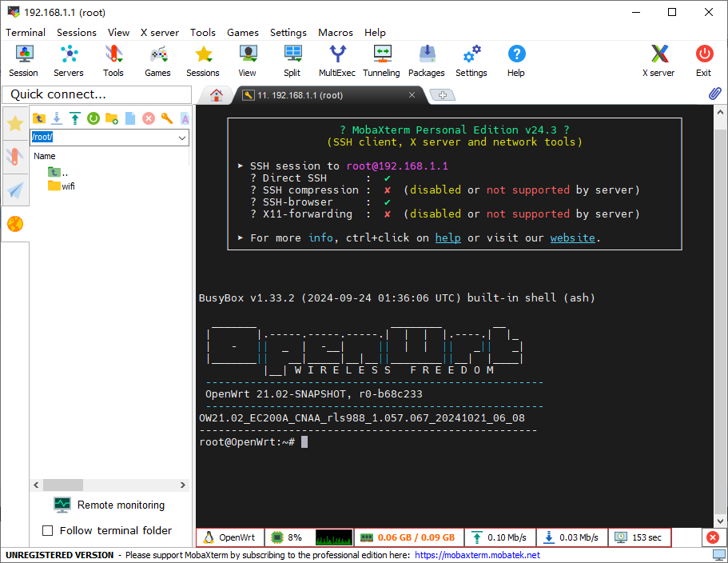This screenshot has height=563, width=728.
Task: Expand the /root/ path dropdown
Action: [x=182, y=138]
